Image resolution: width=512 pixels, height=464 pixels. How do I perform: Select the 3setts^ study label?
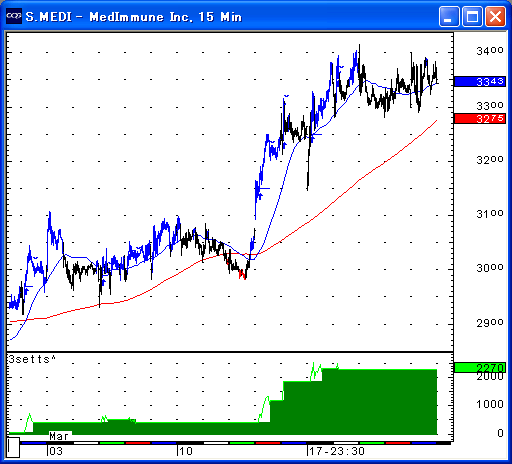click(x=32, y=359)
